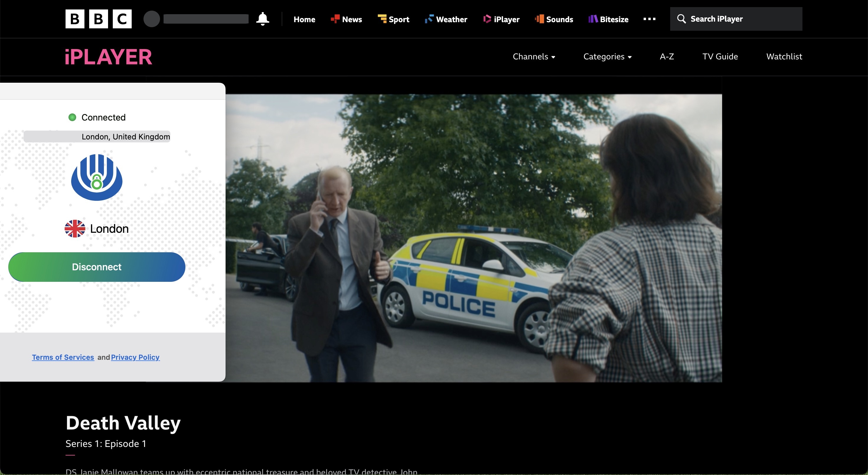
Task: Select the London server location
Action: pyautogui.click(x=97, y=229)
